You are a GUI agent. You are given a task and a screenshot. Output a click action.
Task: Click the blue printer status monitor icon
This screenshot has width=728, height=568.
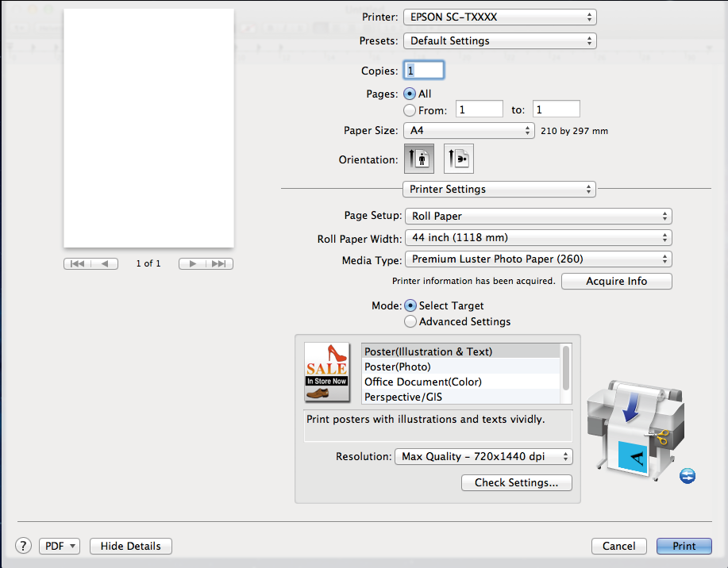coord(688,476)
